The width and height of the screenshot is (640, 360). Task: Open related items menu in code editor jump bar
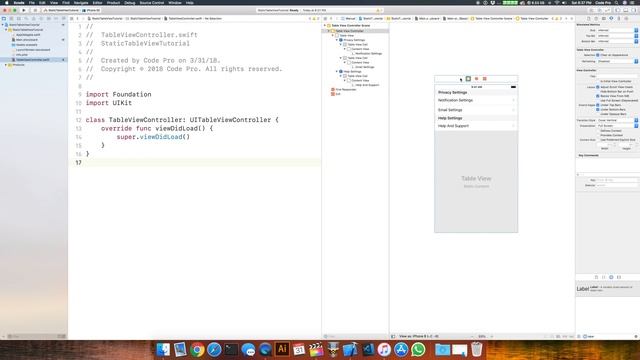pos(71,18)
